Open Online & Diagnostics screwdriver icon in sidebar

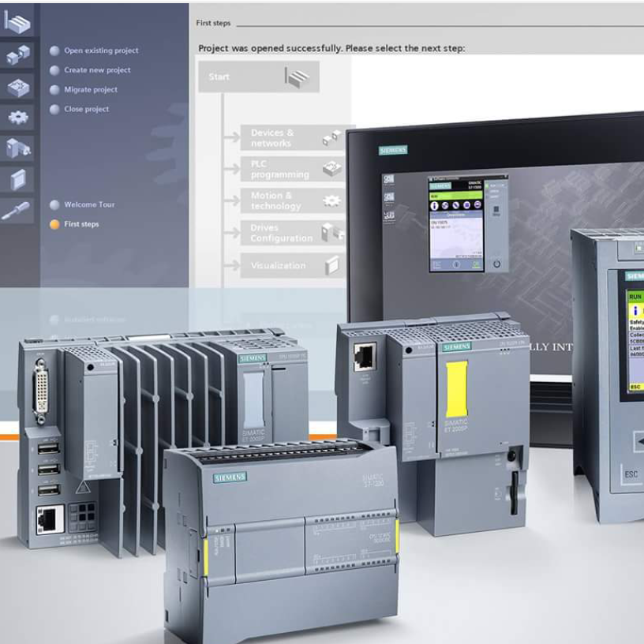point(17,211)
